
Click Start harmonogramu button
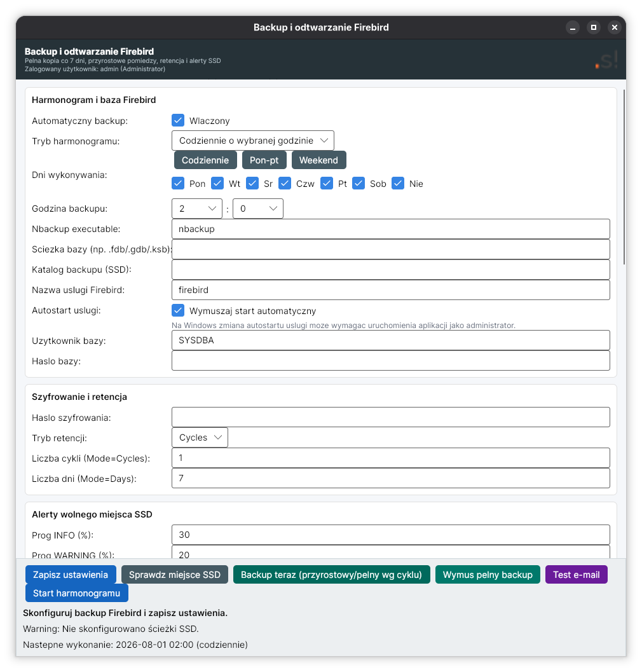pos(77,593)
